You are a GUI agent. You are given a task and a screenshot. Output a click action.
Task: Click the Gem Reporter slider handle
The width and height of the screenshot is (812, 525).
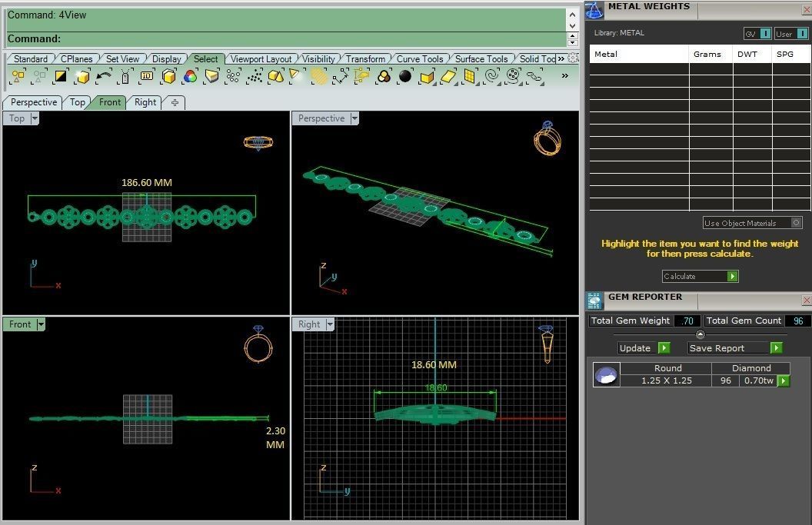click(x=701, y=334)
